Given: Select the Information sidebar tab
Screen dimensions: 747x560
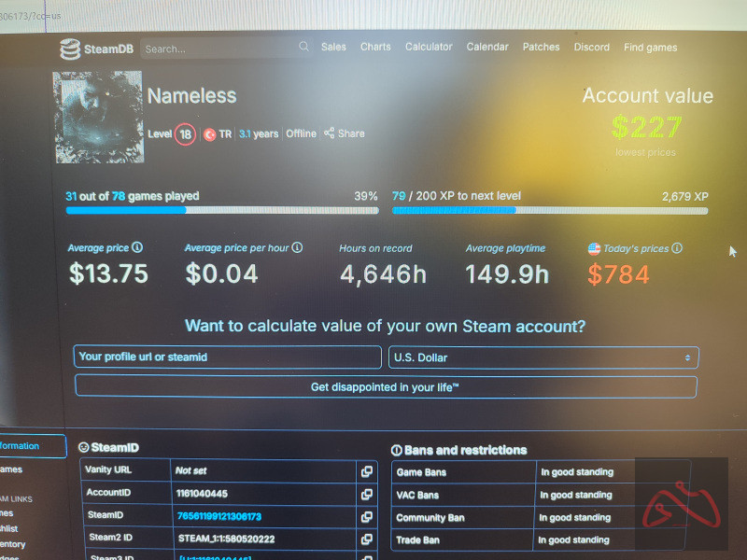Looking at the screenshot, I should tap(23, 446).
